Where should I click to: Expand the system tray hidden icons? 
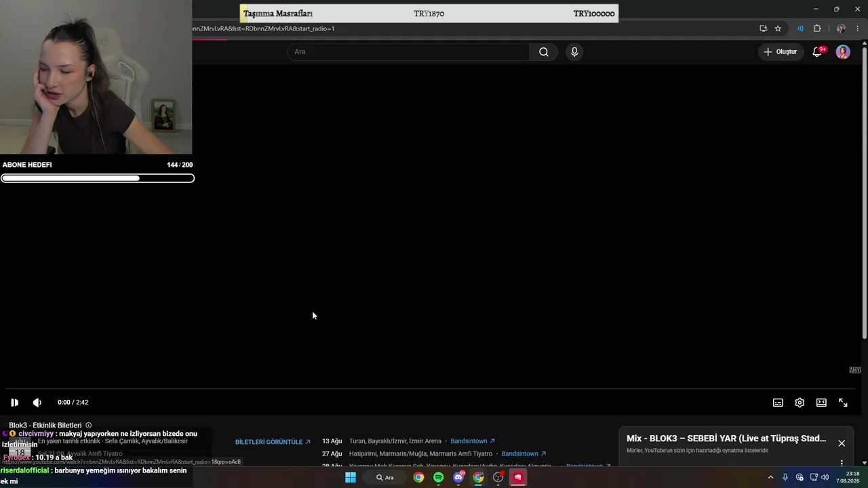click(x=770, y=477)
